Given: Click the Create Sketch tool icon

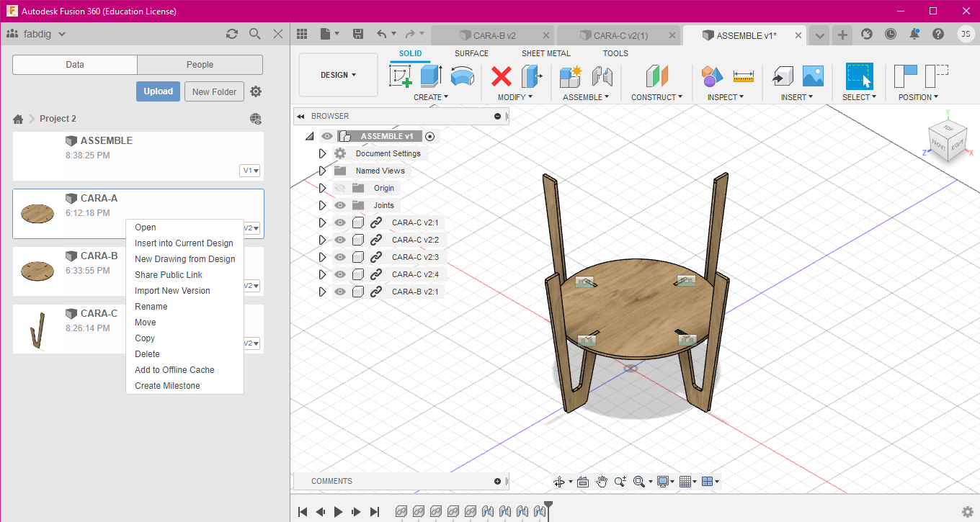Looking at the screenshot, I should [x=400, y=76].
